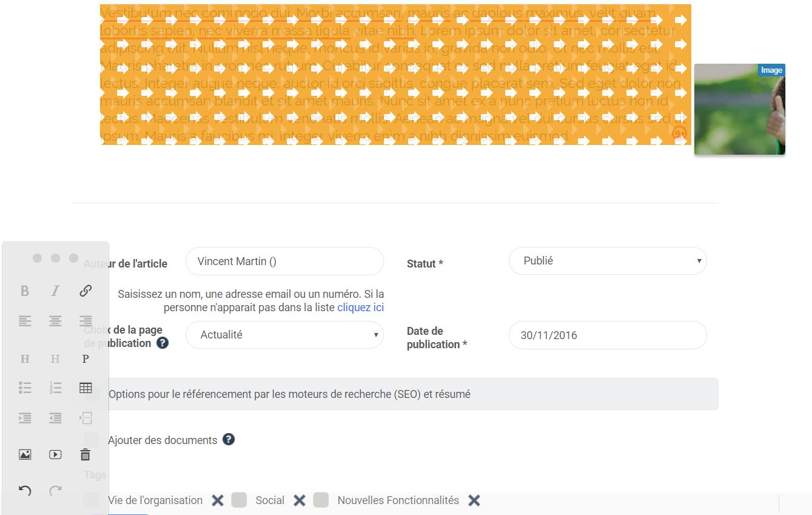The image size is (812, 515).
Task: Click the 'cliquez ici' link
Action: click(360, 308)
